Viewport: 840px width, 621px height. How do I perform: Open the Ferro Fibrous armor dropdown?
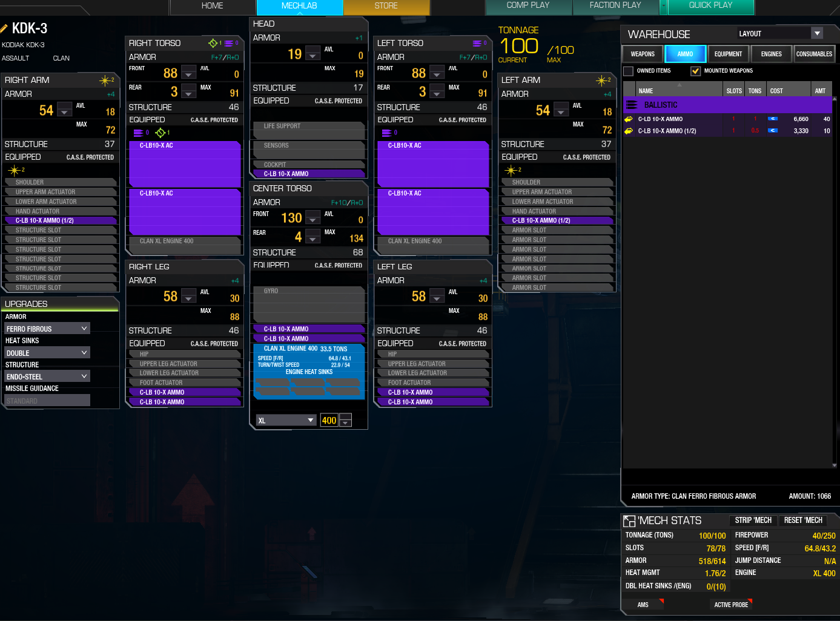pos(47,328)
